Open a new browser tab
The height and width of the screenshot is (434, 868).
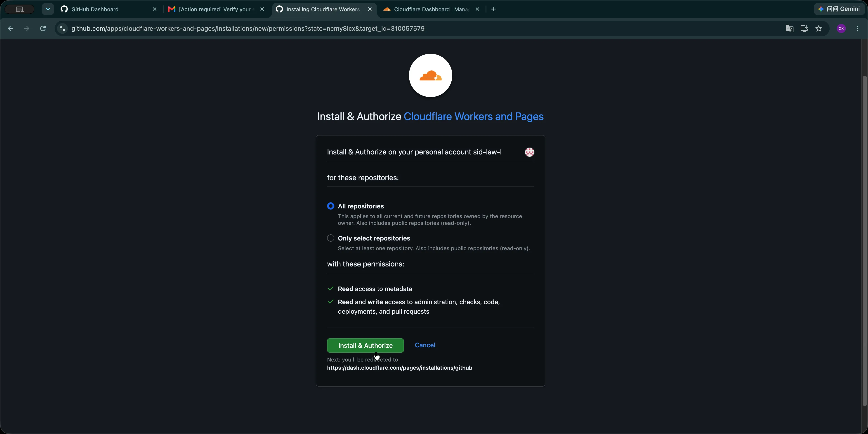pos(494,9)
